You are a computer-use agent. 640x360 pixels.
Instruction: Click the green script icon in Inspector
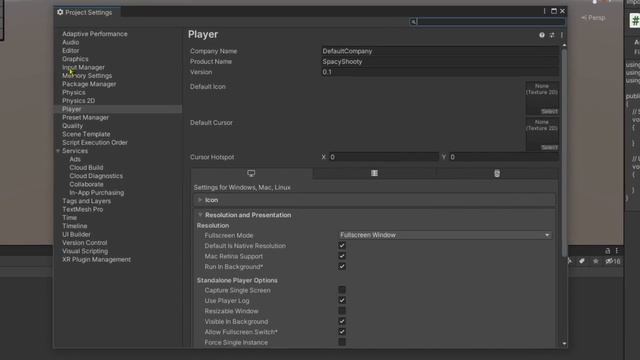[635, 20]
